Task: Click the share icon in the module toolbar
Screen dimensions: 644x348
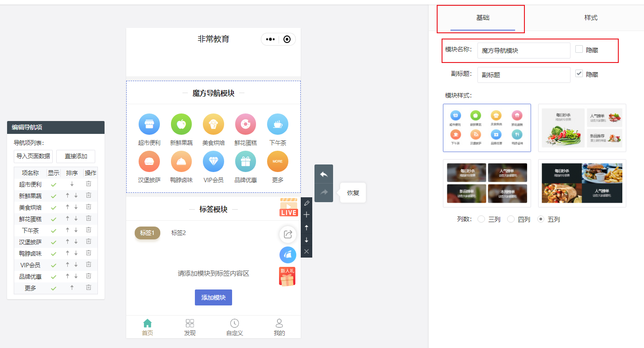Action: (287, 235)
